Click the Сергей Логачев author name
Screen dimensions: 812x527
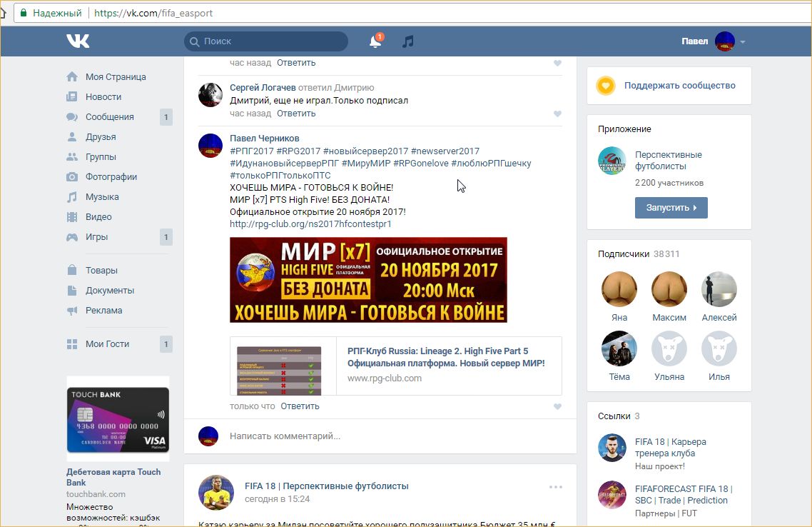[263, 88]
